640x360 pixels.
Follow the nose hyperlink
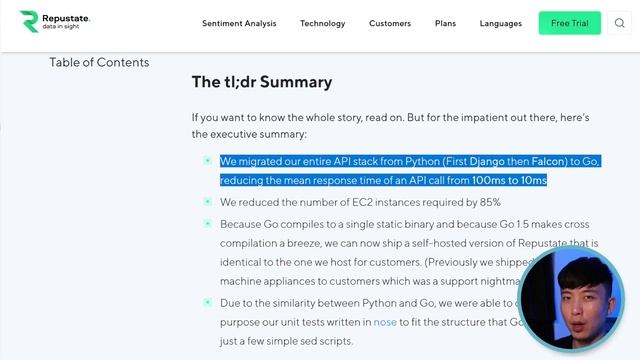(x=385, y=322)
